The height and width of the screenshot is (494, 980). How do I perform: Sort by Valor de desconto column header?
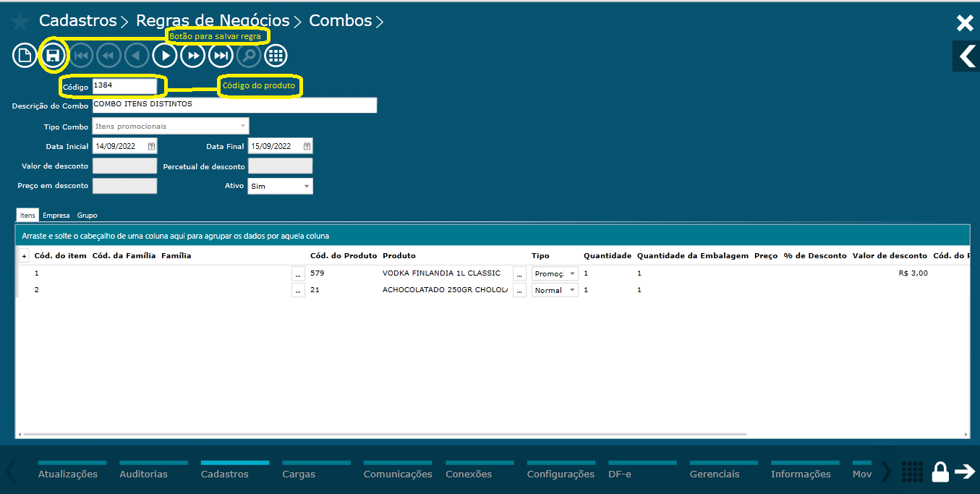pyautogui.click(x=890, y=256)
